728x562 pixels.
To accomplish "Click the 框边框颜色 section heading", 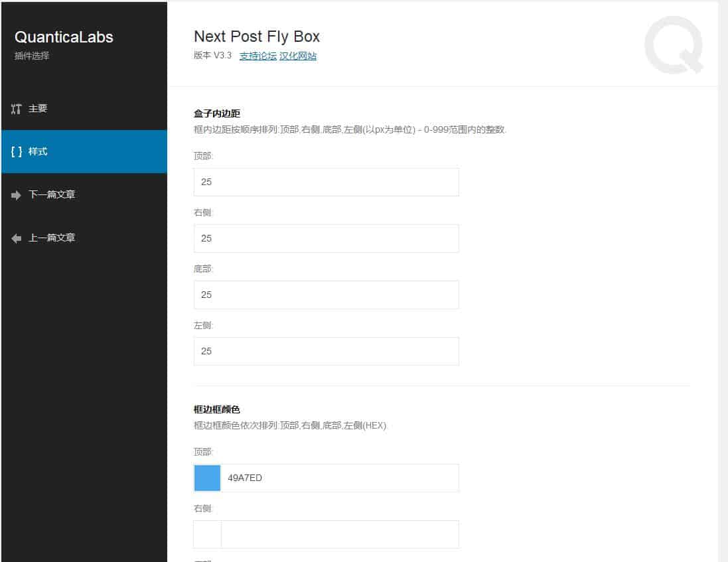I will pyautogui.click(x=217, y=409).
